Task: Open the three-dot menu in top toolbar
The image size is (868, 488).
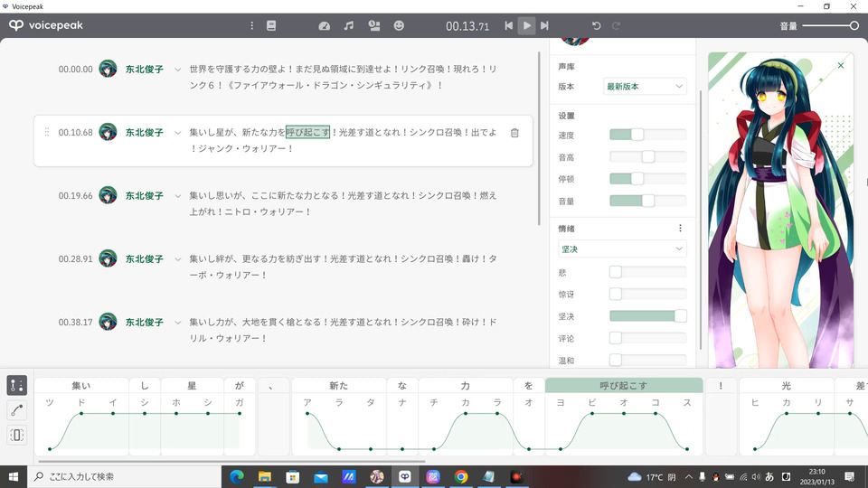Action: coord(252,25)
